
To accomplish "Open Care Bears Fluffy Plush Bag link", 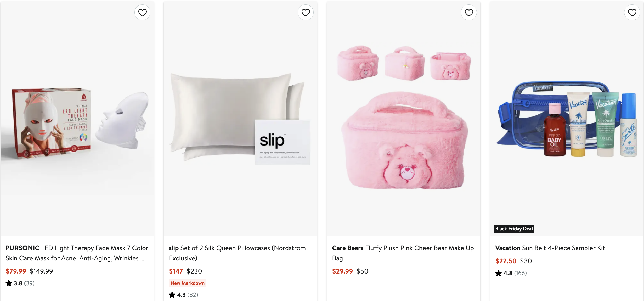I will click(x=403, y=253).
